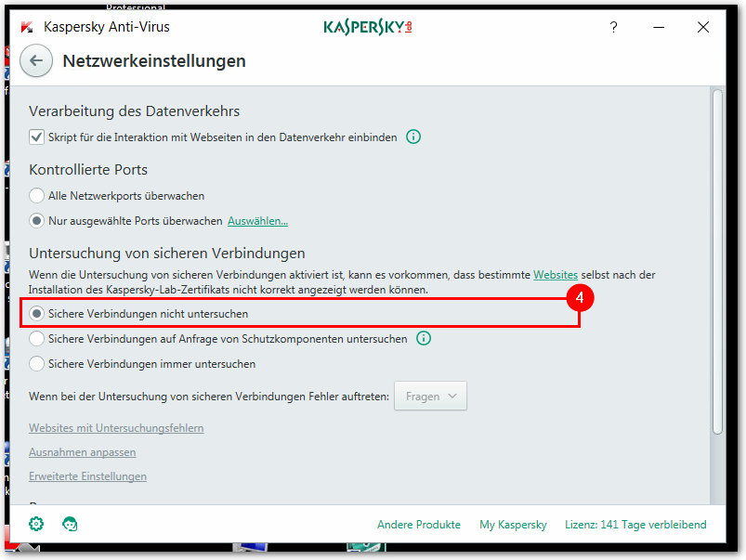Open 'Andere Produkte' link
Image resolution: width=746 pixels, height=560 pixels.
coord(419,525)
